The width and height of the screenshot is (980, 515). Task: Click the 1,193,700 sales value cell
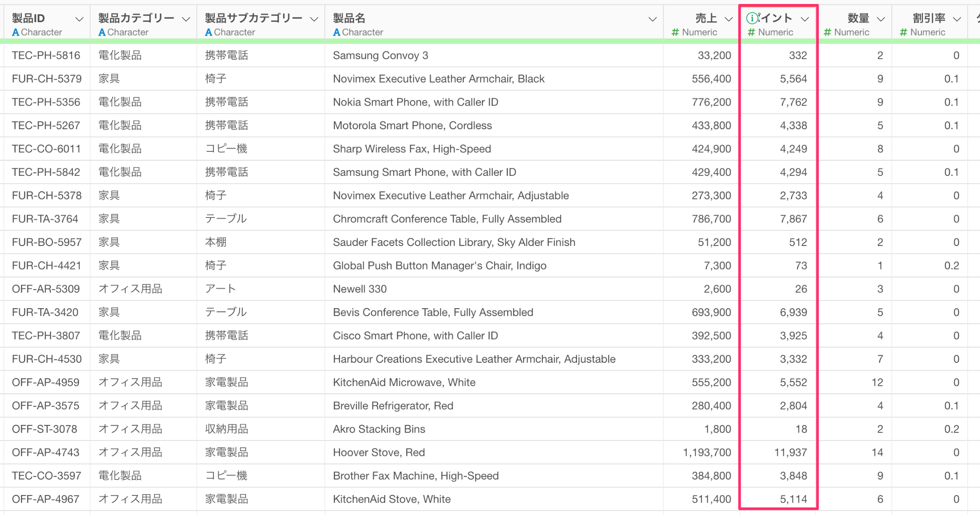[707, 452]
